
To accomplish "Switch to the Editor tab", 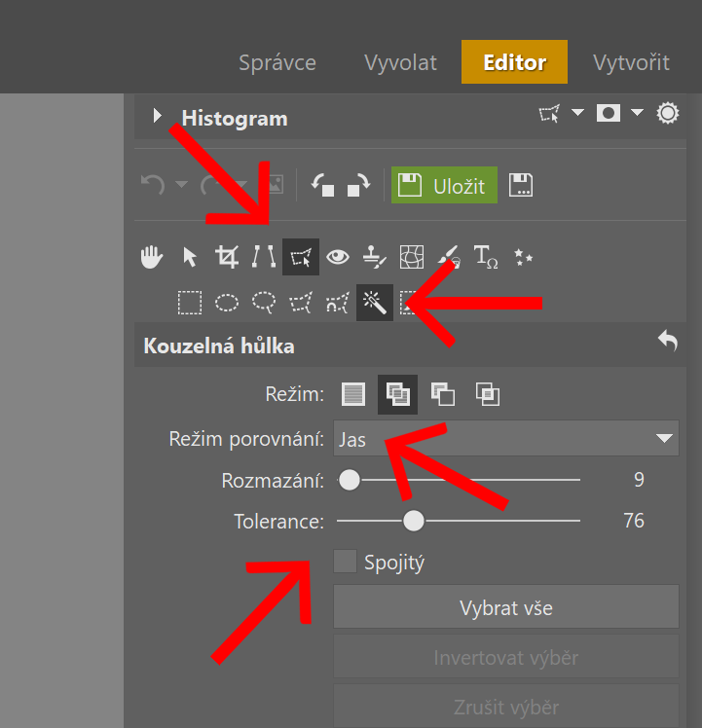I will click(x=514, y=61).
